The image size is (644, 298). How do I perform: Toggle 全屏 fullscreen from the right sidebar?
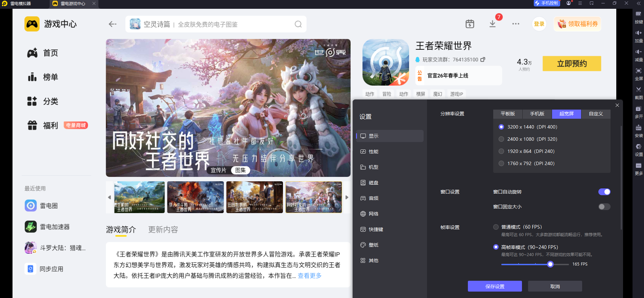639,74
